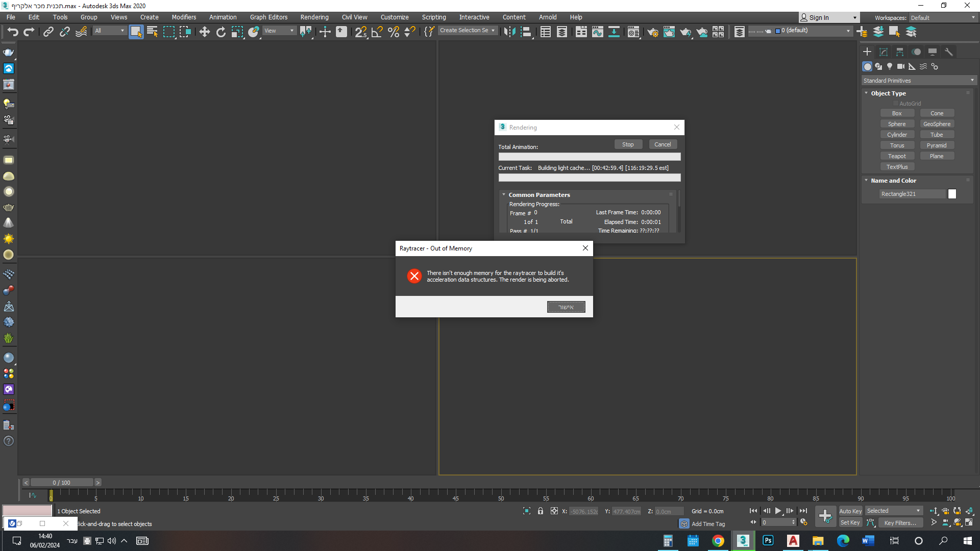Image resolution: width=980 pixels, height=551 pixels.
Task: Click the Cancel button in Rendering
Action: [663, 144]
